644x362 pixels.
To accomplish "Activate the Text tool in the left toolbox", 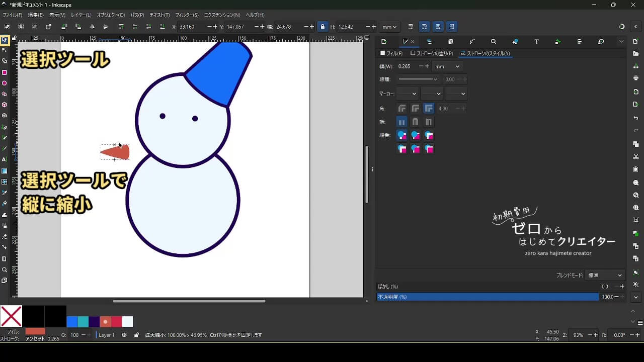I will [5, 159].
